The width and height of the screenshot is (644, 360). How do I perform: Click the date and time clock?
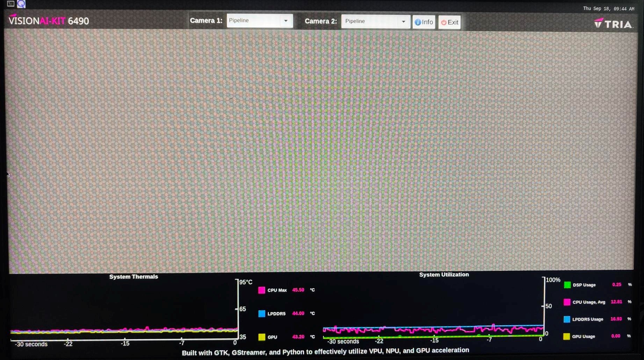[608, 9]
